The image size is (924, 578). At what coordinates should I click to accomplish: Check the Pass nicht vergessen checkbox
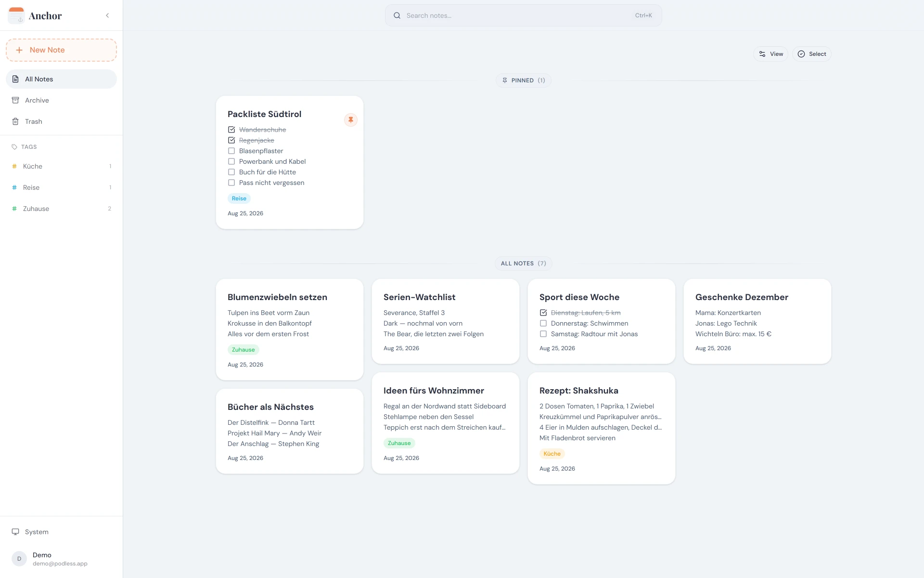pyautogui.click(x=231, y=183)
